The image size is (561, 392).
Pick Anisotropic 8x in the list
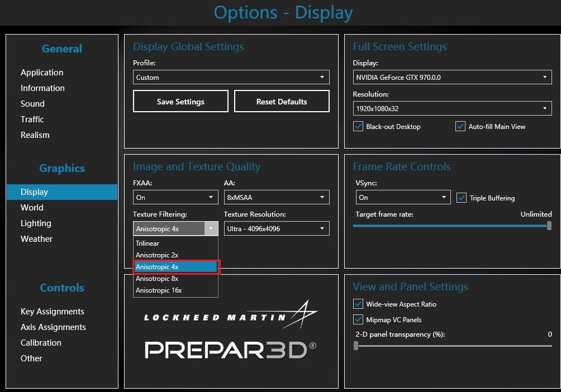[157, 279]
